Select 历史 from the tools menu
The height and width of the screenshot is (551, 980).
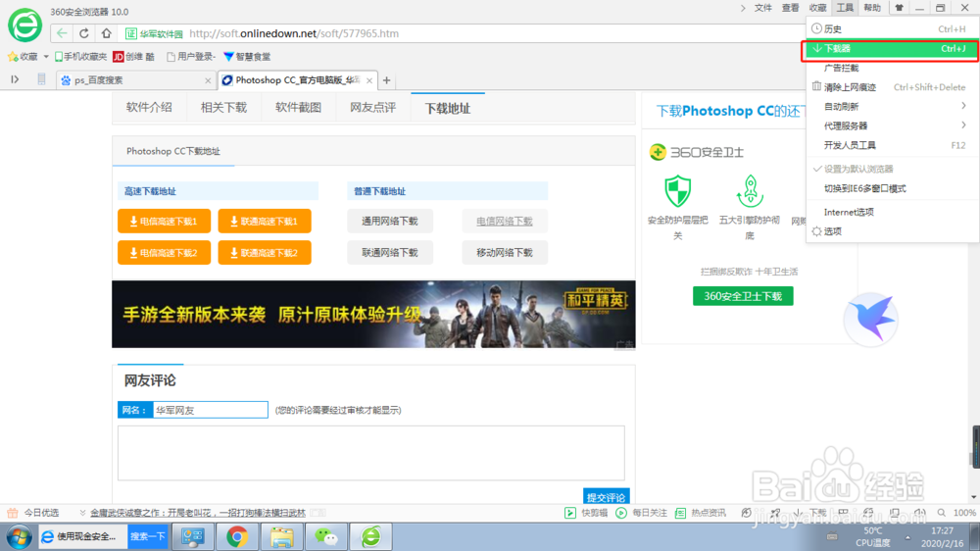(x=892, y=28)
